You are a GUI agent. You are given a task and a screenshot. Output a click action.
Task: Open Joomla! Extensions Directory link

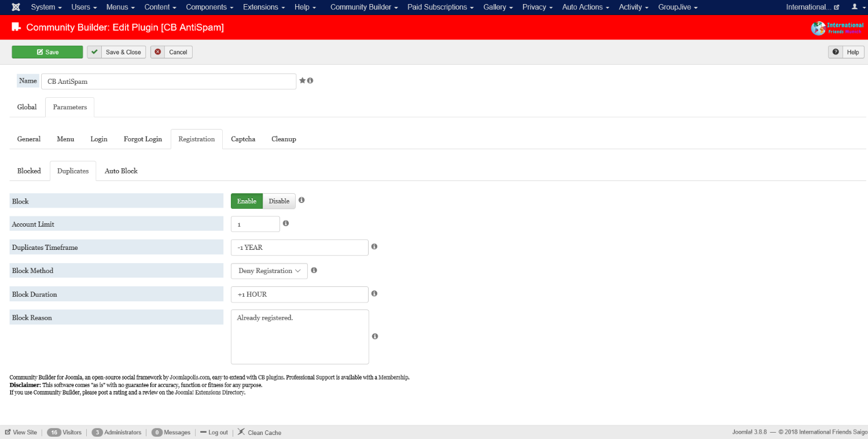(x=209, y=392)
